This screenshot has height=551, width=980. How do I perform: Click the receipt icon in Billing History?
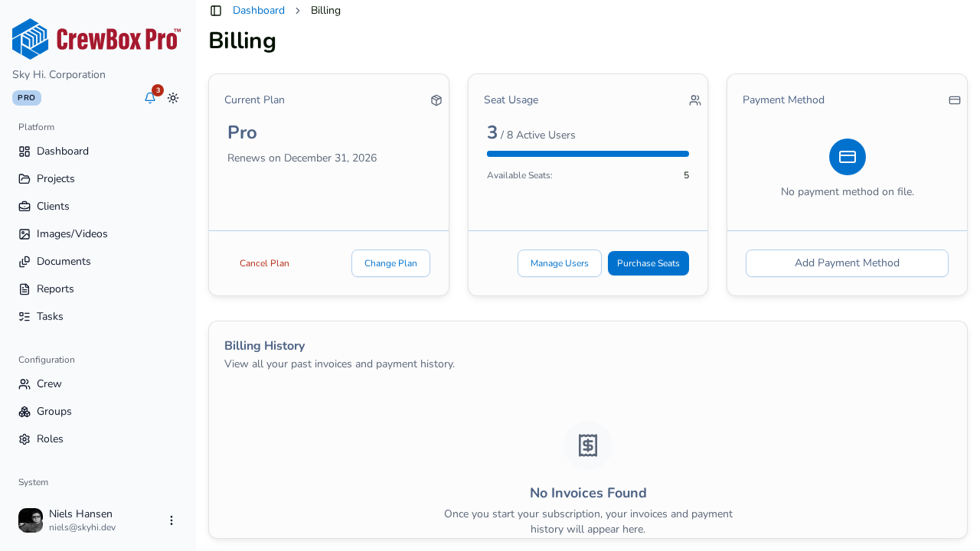tap(588, 445)
